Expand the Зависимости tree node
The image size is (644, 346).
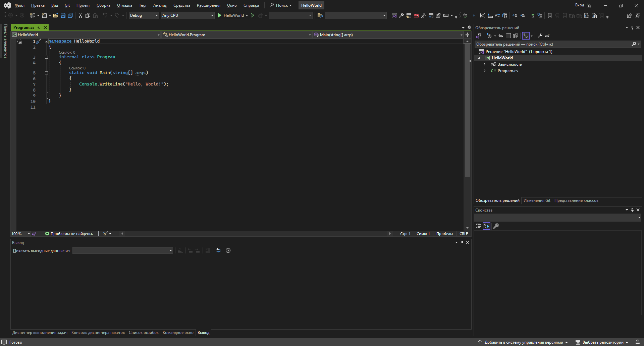point(484,64)
